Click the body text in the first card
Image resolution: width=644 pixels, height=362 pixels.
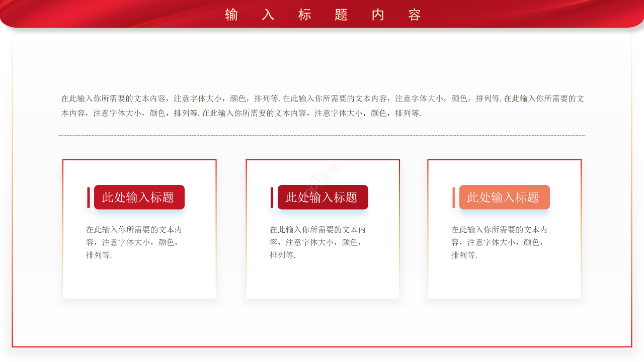tap(134, 242)
